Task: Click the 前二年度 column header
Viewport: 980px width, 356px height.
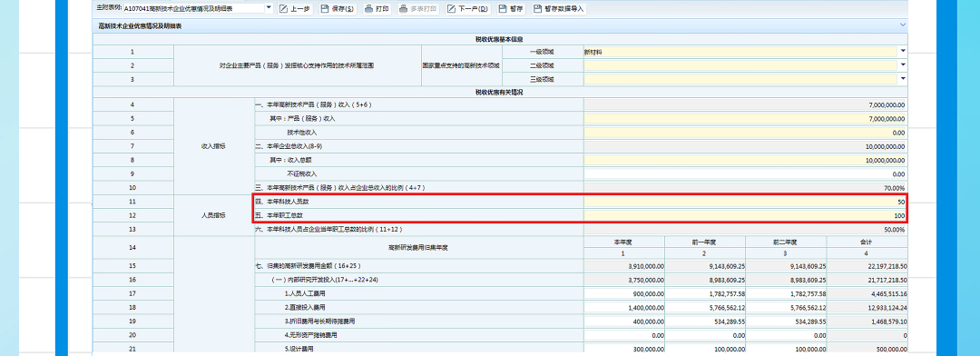Action: [786, 242]
